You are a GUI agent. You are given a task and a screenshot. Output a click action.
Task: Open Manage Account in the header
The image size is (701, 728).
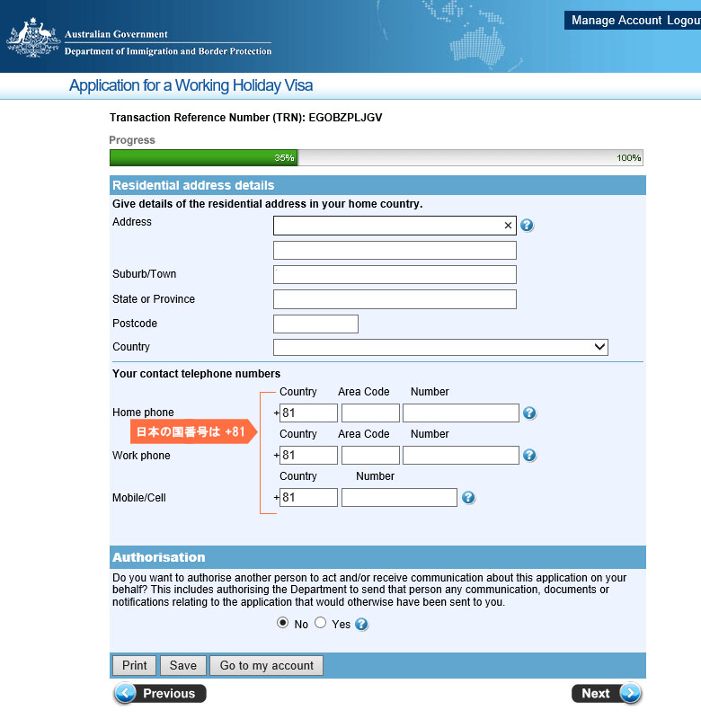coord(617,21)
